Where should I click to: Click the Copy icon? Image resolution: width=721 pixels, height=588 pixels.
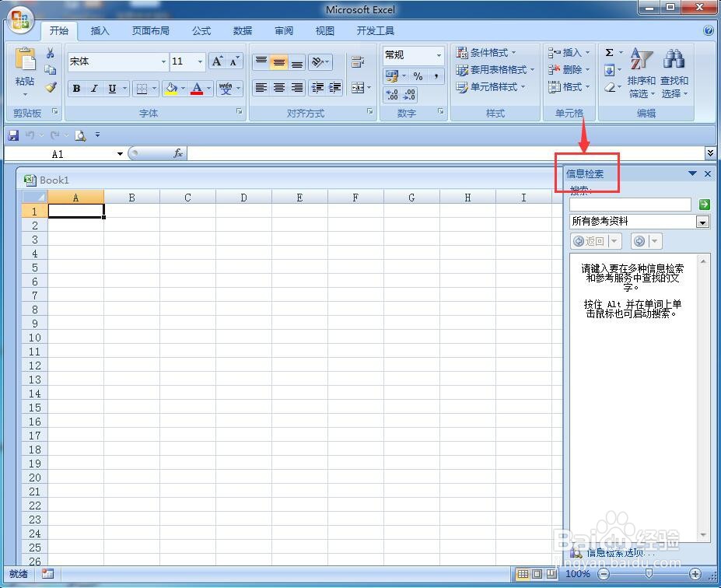click(x=50, y=70)
